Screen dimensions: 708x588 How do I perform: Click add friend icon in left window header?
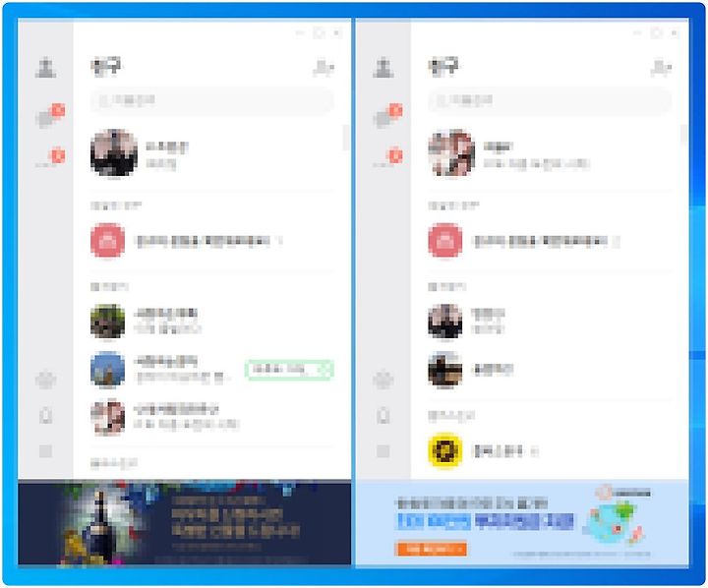pos(324,68)
